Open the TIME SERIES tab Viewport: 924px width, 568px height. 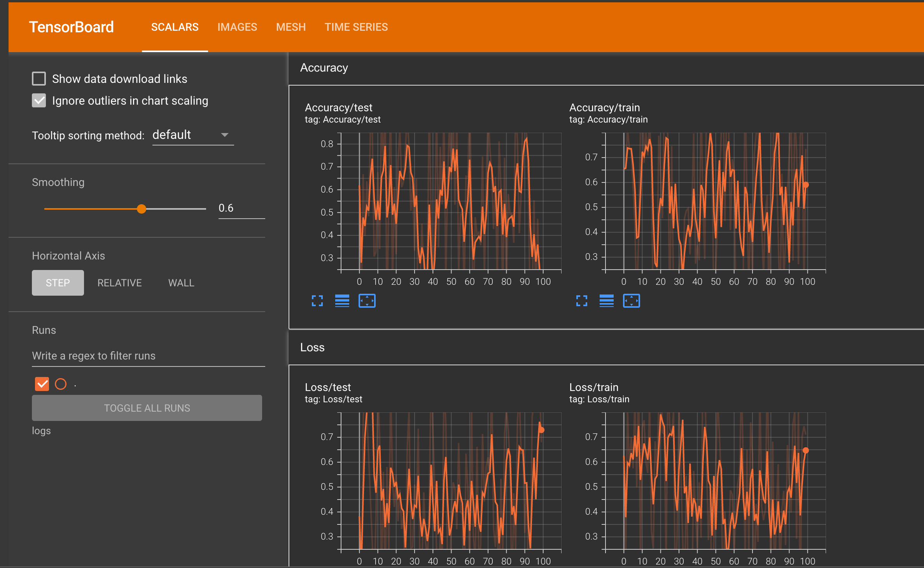(356, 27)
